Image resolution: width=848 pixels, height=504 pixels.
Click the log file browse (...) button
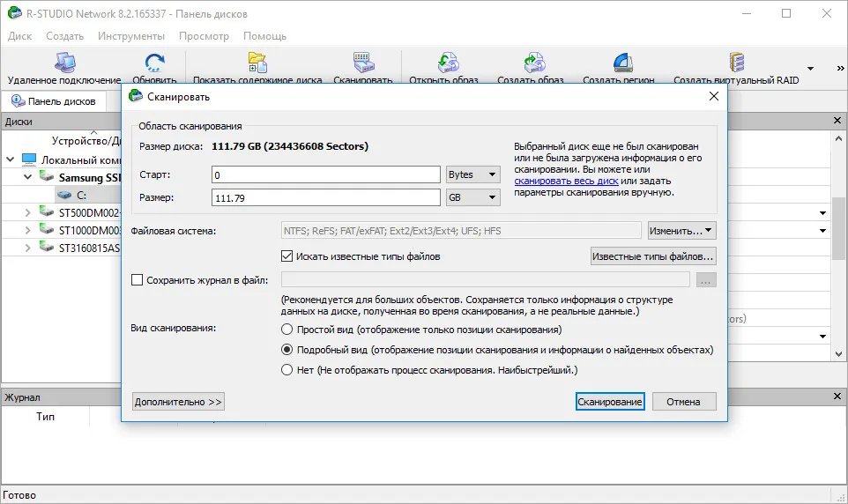point(706,280)
